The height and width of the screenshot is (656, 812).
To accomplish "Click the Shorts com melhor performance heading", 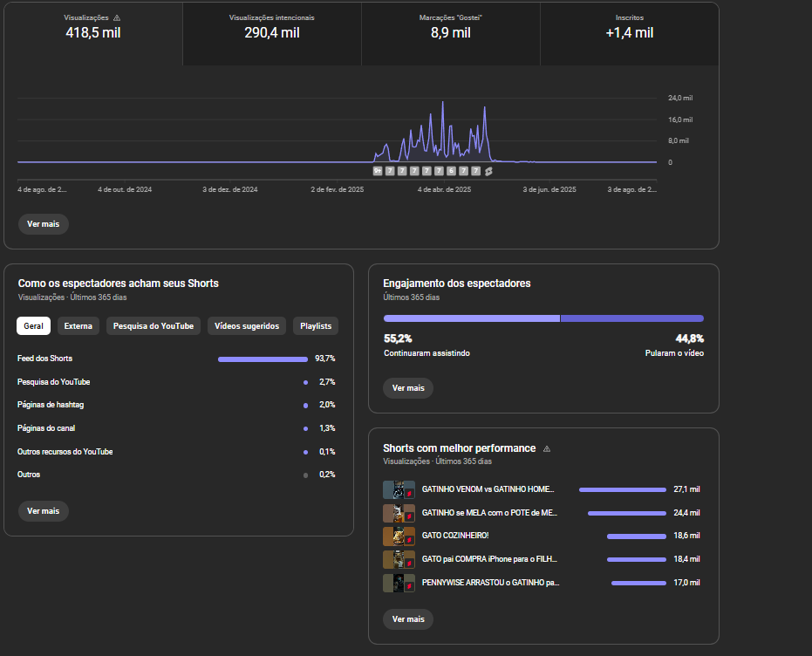I will click(460, 448).
